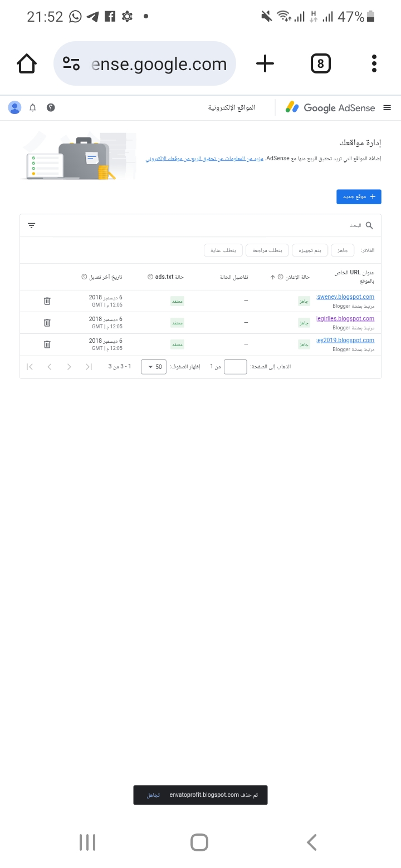The image size is (401, 868).
Task: Click the trash icon for the egirlles.blogspot.com row
Action: pyautogui.click(x=47, y=323)
